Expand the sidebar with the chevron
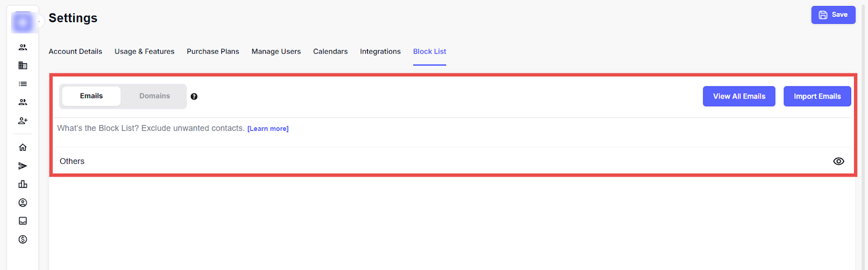The height and width of the screenshot is (270, 868). (40, 22)
